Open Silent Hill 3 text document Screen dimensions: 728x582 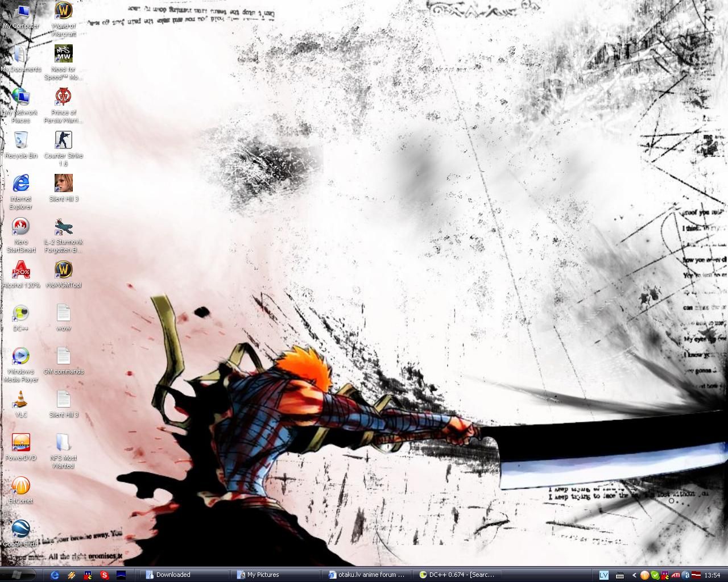pyautogui.click(x=64, y=404)
